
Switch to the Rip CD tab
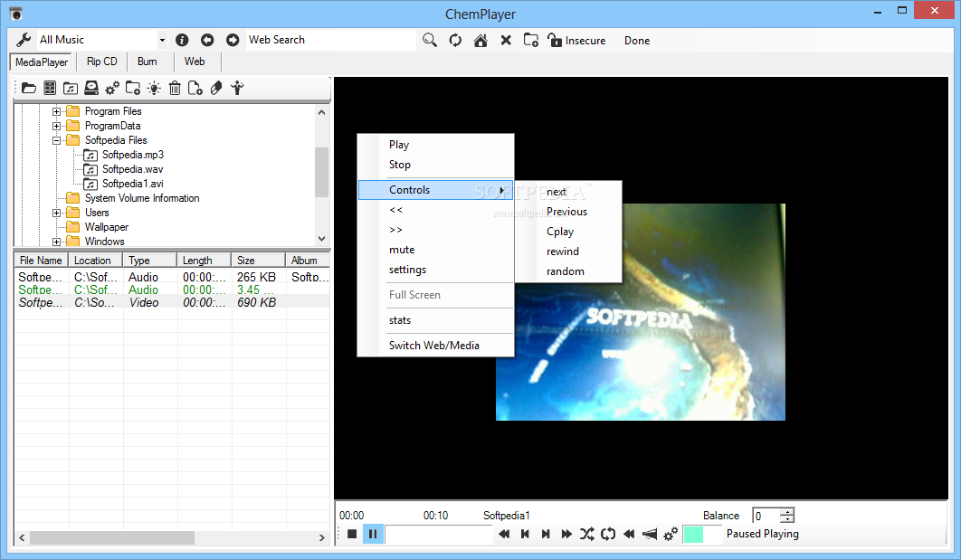point(101,62)
